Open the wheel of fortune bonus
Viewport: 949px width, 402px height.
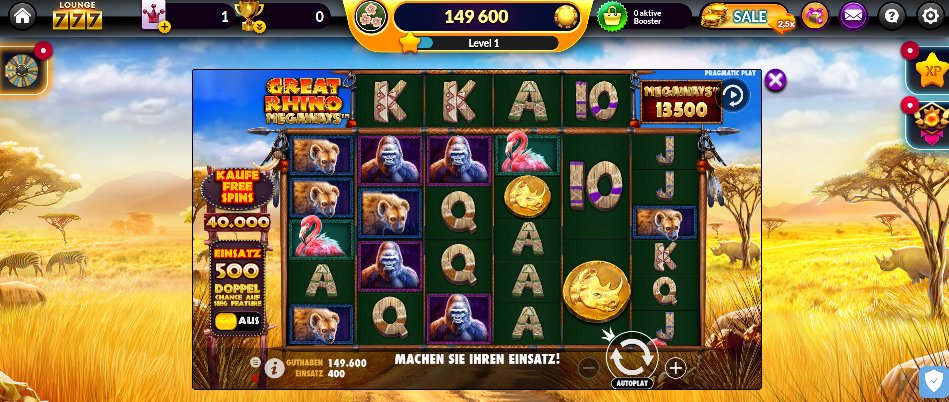pos(22,70)
